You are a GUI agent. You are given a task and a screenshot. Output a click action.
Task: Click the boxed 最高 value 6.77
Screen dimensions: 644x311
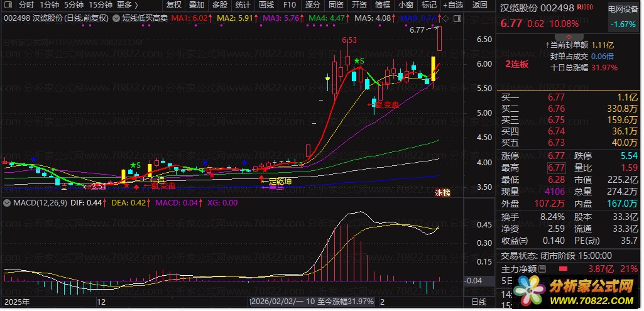point(556,168)
